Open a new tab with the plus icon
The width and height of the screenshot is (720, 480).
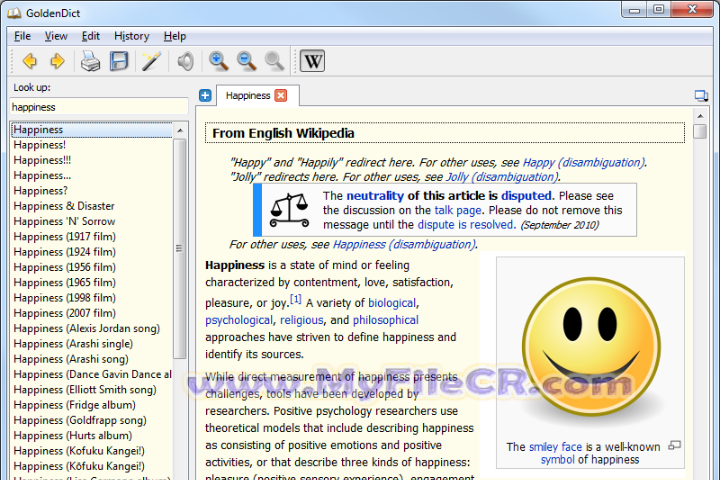pyautogui.click(x=205, y=96)
